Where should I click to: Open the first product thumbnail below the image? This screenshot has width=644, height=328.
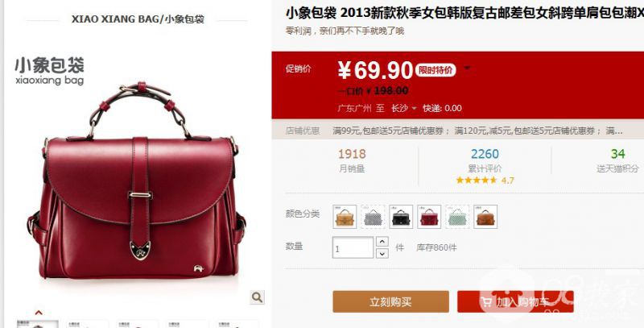(x=38, y=324)
